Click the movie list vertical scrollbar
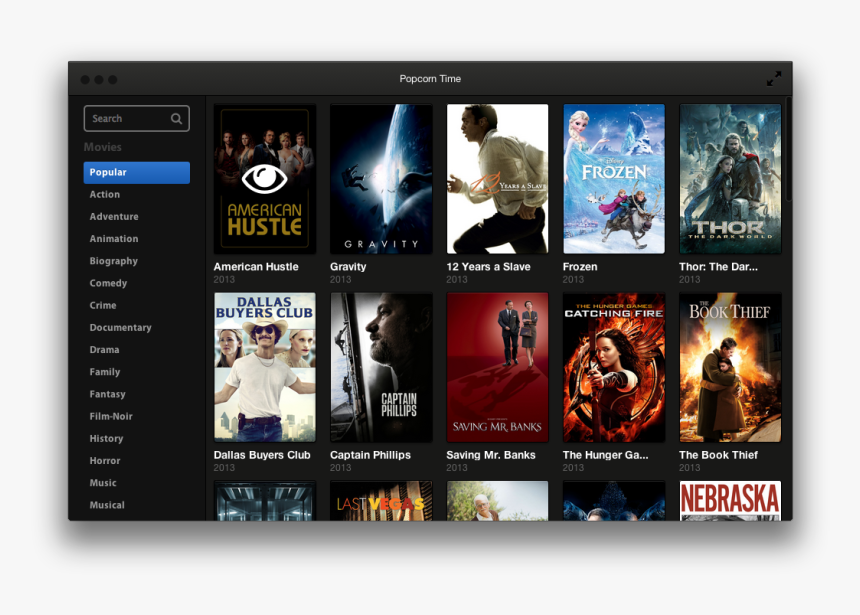The height and width of the screenshot is (615, 860). 788,149
